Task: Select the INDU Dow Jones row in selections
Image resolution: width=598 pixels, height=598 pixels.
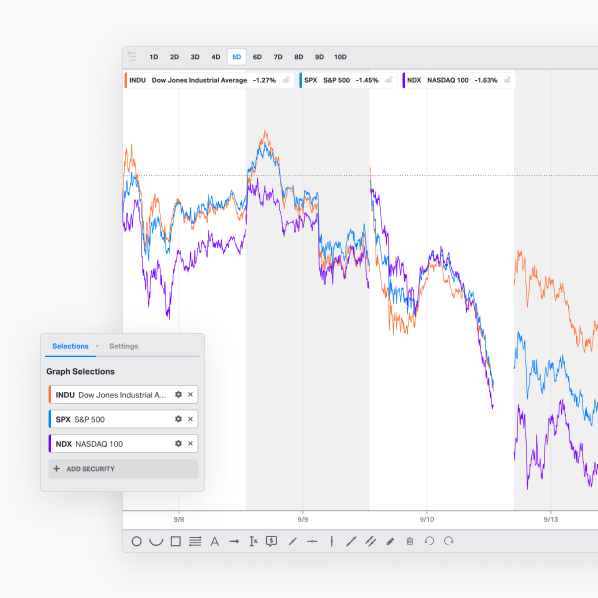Action: click(x=123, y=395)
